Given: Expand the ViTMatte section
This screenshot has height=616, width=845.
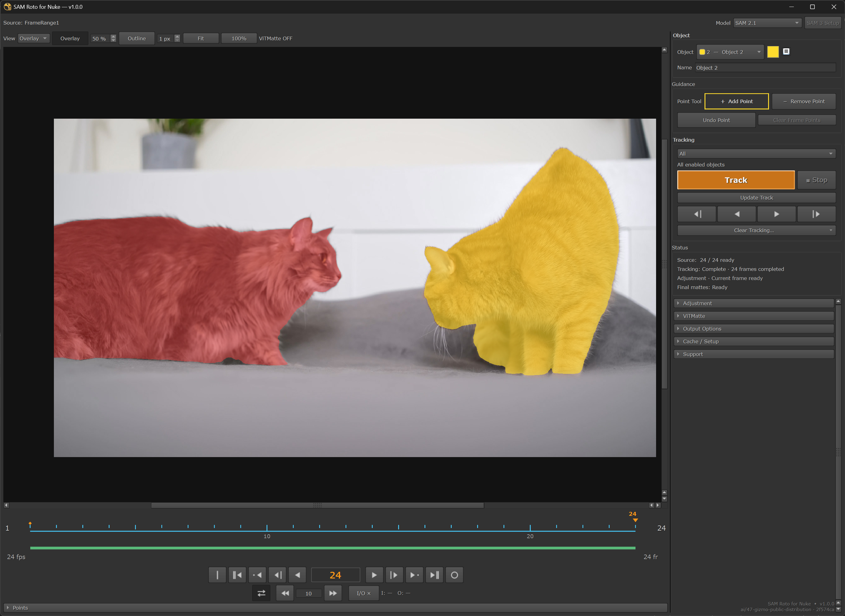Looking at the screenshot, I should [x=754, y=316].
